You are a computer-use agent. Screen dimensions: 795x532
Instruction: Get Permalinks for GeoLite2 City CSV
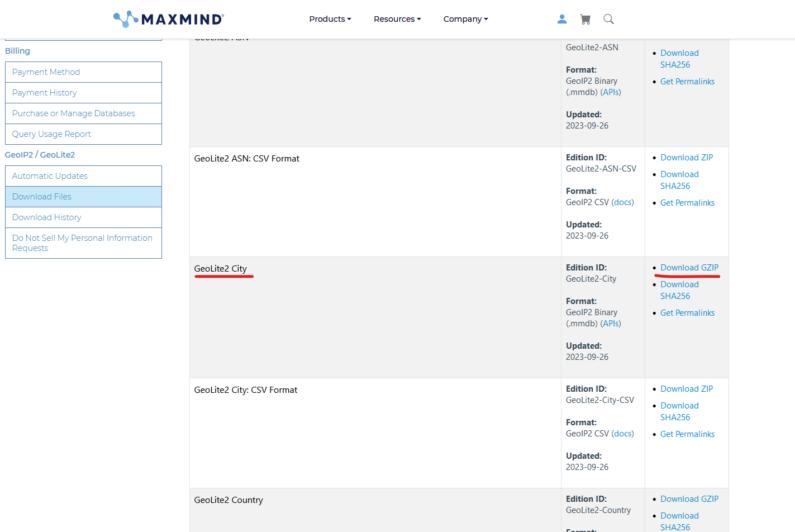point(687,434)
